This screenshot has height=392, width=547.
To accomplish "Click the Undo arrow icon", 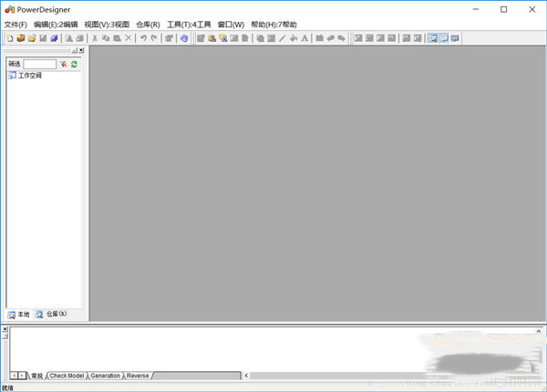I will click(143, 38).
